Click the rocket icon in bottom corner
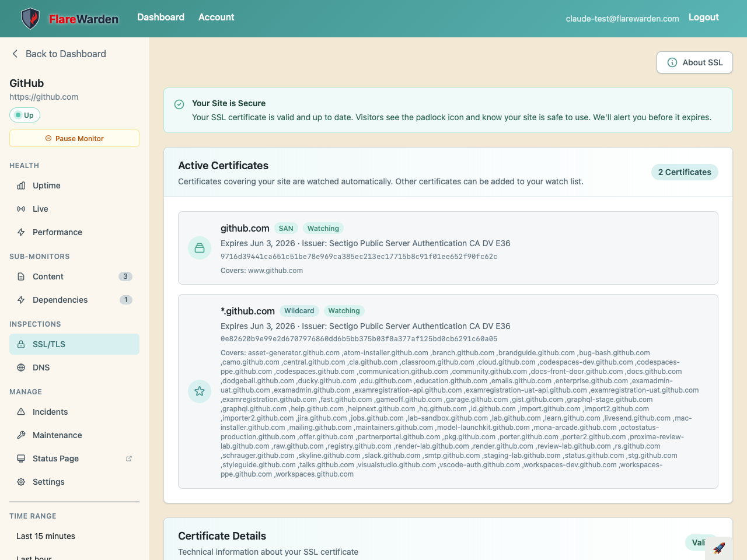The width and height of the screenshot is (747, 560). [x=719, y=548]
